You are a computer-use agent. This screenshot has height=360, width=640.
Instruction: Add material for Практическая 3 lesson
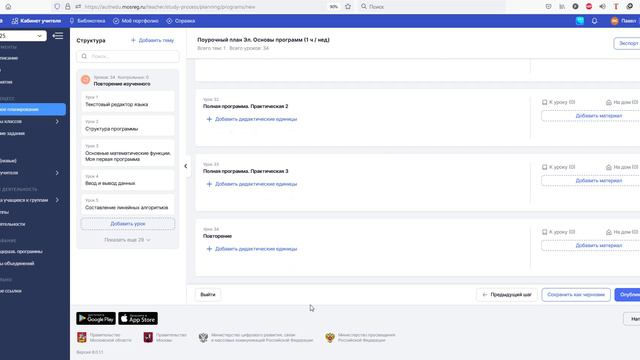tap(591, 181)
